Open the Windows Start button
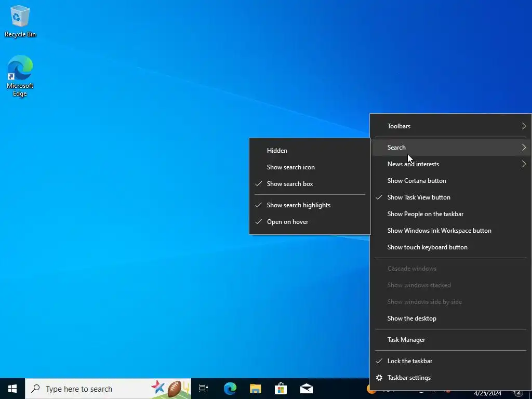Viewport: 532px width, 399px height. pos(12,389)
